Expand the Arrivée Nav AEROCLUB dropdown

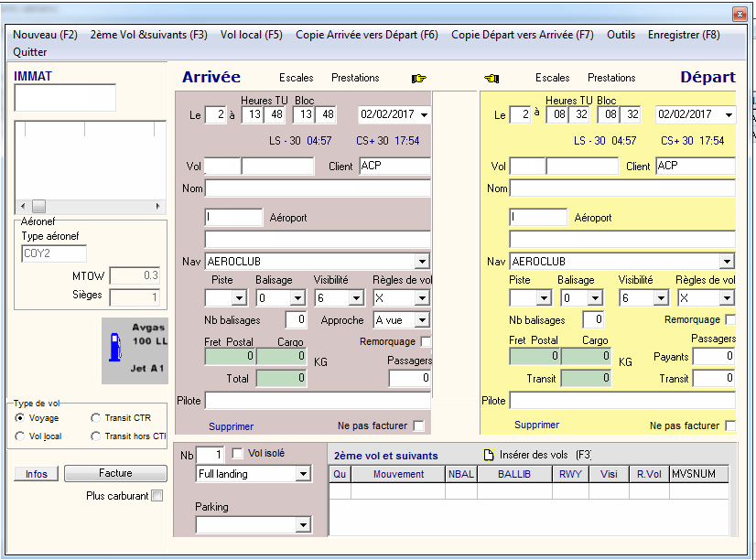[x=421, y=262]
